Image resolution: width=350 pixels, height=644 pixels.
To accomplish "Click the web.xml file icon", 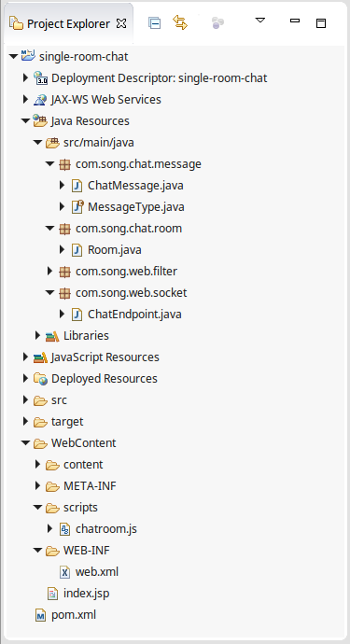I will (x=65, y=572).
